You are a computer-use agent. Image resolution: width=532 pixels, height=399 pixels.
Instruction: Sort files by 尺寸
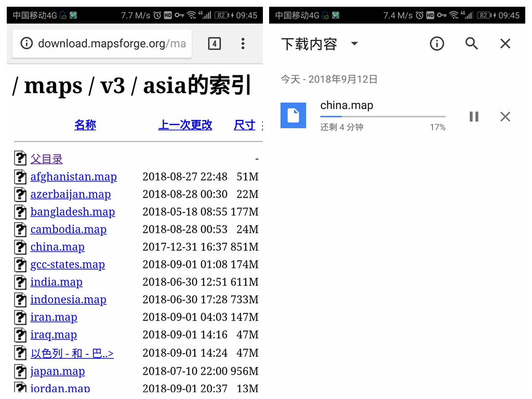244,125
